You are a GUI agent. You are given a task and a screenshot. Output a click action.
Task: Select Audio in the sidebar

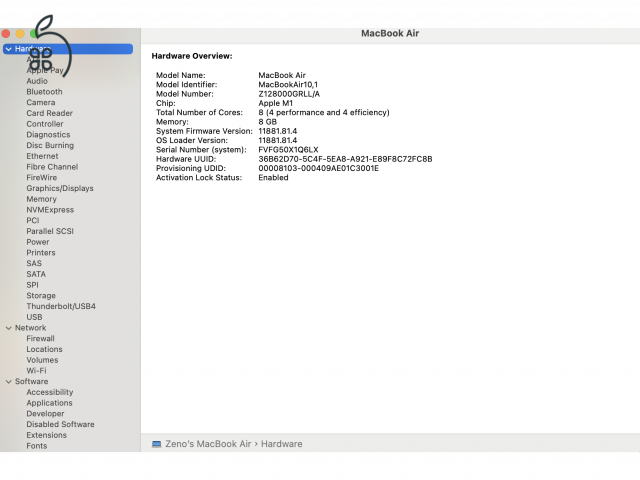point(37,81)
